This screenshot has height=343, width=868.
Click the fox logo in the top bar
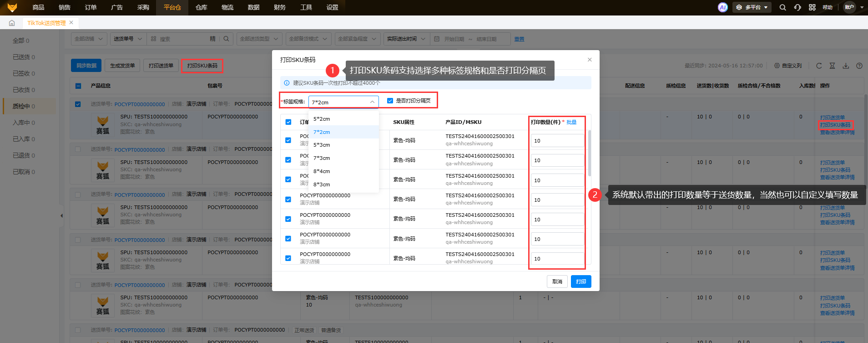[12, 7]
